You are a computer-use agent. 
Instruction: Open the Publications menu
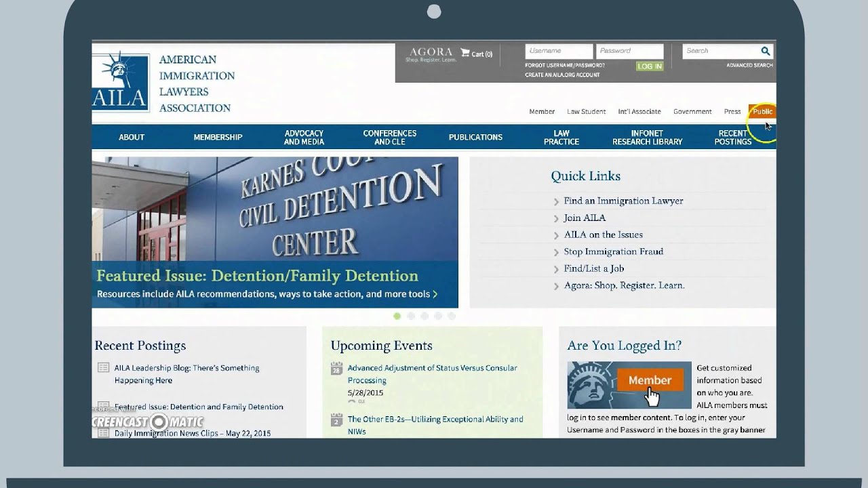coord(475,137)
